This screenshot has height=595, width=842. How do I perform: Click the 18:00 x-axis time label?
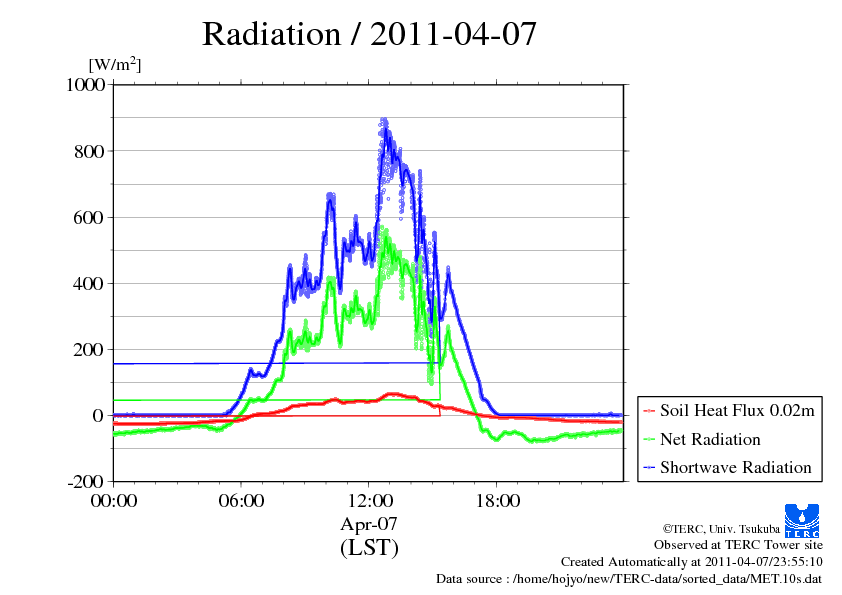(497, 502)
